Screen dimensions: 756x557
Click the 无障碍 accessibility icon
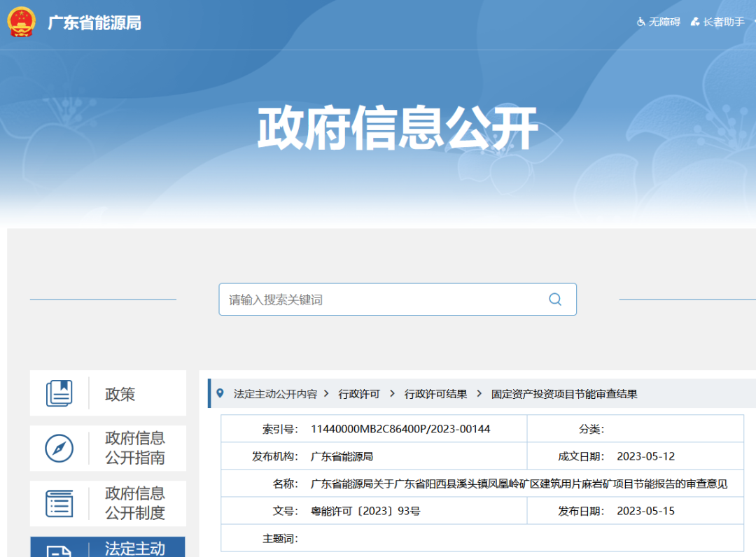(x=640, y=22)
